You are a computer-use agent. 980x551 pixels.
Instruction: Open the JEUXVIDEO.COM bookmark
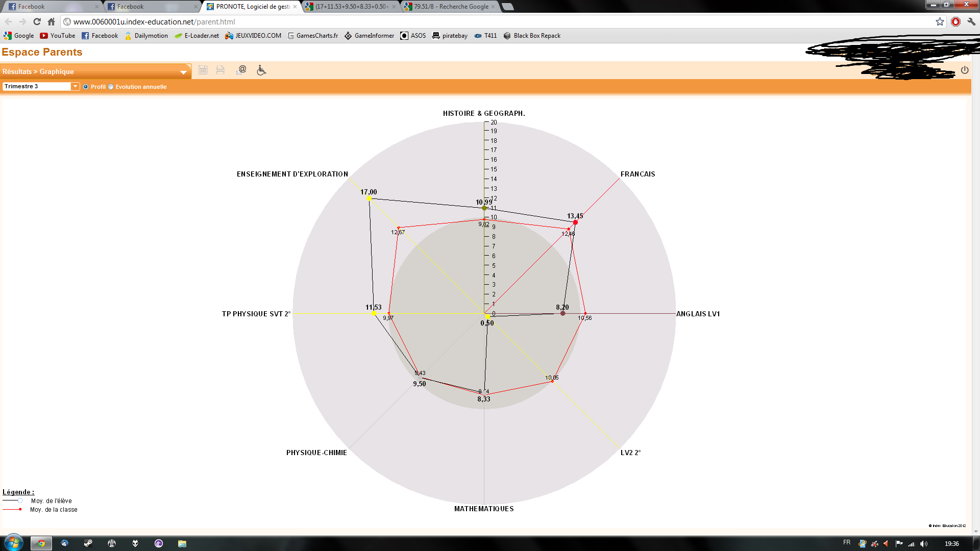[253, 36]
